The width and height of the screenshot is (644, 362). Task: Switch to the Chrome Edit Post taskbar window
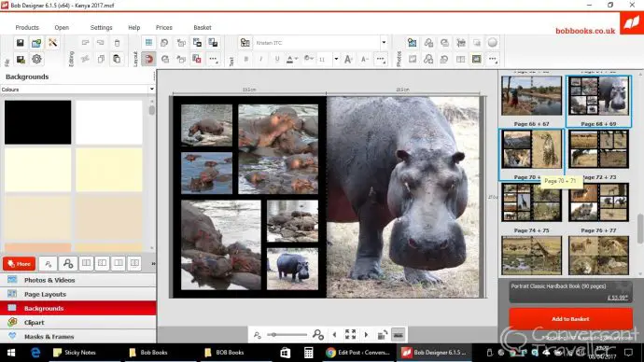pos(357,353)
